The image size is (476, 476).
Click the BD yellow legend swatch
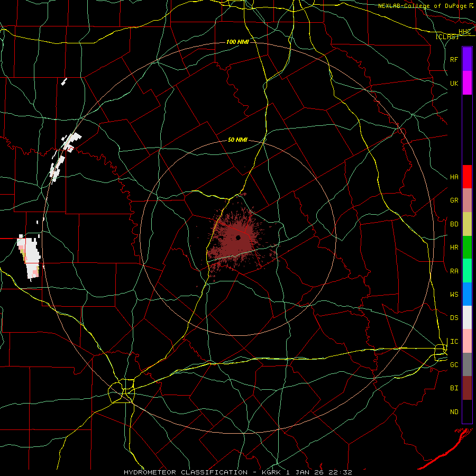(x=467, y=224)
